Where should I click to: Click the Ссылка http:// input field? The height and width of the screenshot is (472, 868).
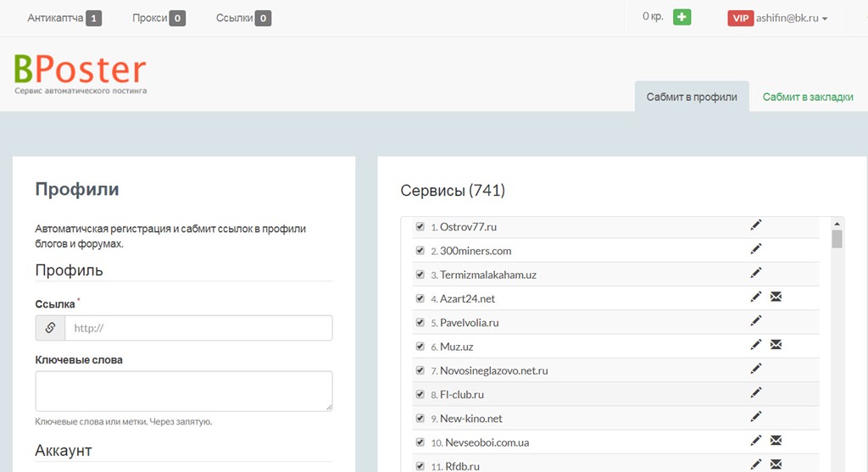point(198,328)
